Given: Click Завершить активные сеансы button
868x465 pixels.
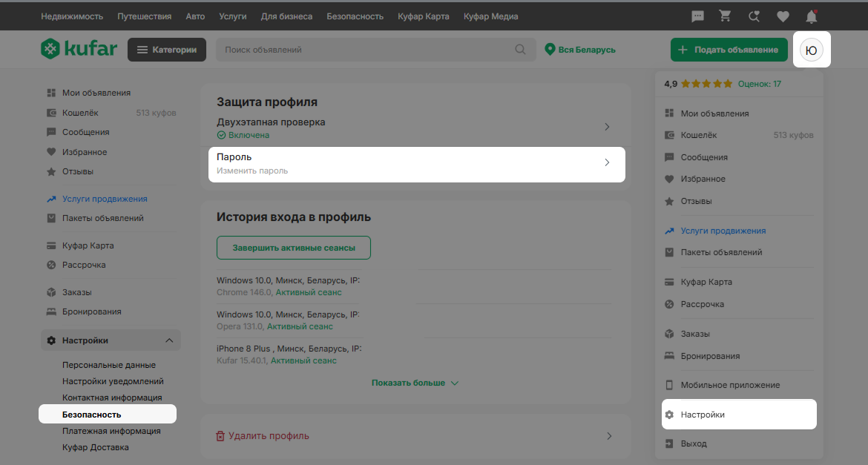Looking at the screenshot, I should coord(293,248).
